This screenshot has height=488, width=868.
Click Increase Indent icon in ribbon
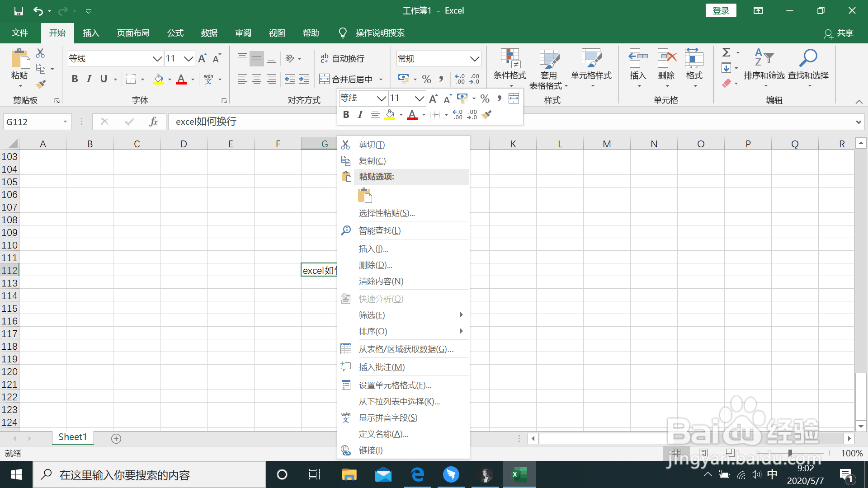coord(304,79)
